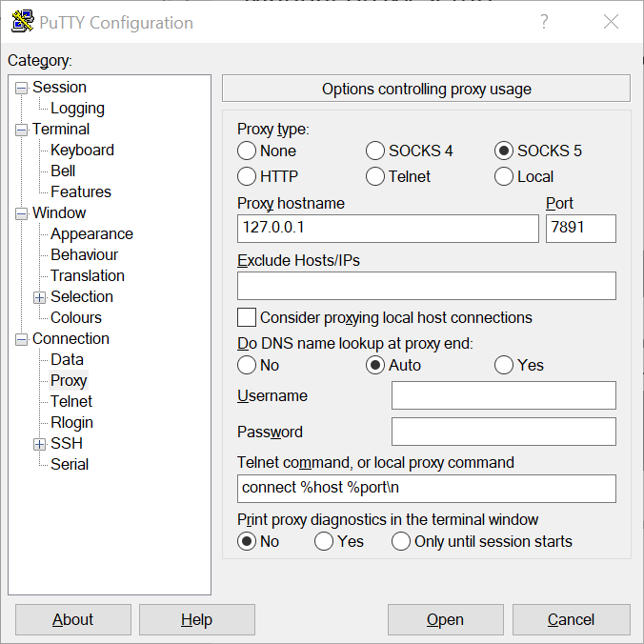Open the Selection category
Viewport: 644px width, 644px height.
click(x=82, y=296)
